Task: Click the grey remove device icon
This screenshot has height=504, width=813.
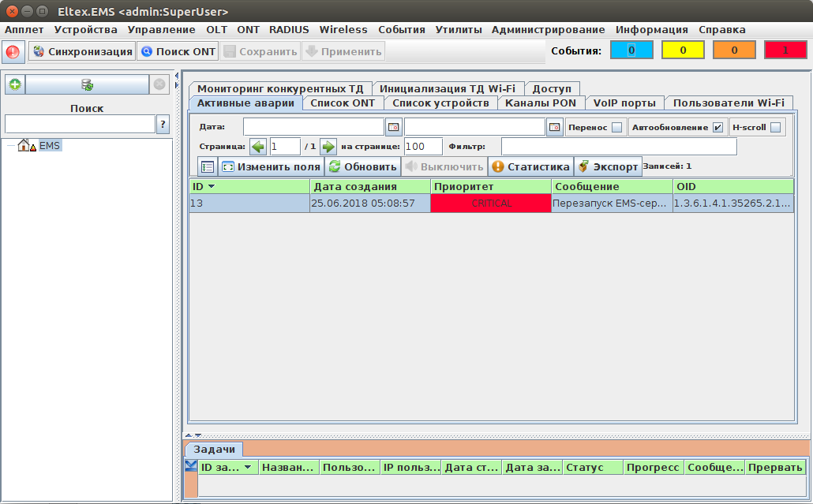Action: [159, 84]
